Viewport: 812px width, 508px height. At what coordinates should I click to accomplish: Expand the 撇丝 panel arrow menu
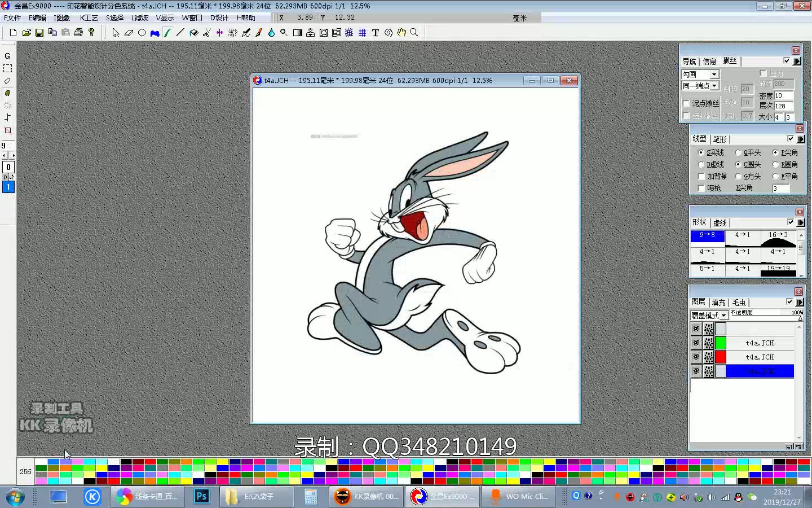797,61
